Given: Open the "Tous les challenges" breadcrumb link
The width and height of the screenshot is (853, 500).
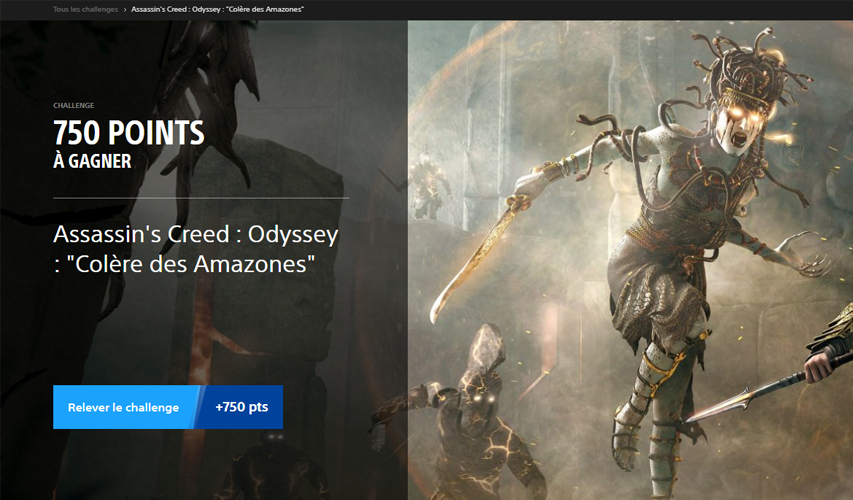Looking at the screenshot, I should (85, 9).
